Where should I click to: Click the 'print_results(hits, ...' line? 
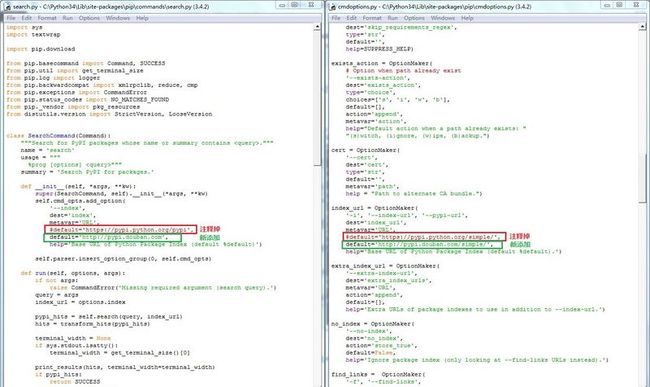125,368
